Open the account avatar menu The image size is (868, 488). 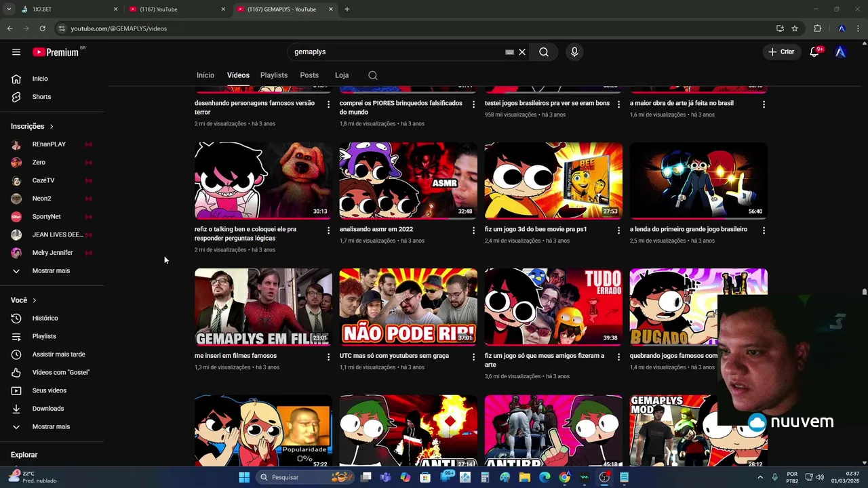pyautogui.click(x=841, y=52)
